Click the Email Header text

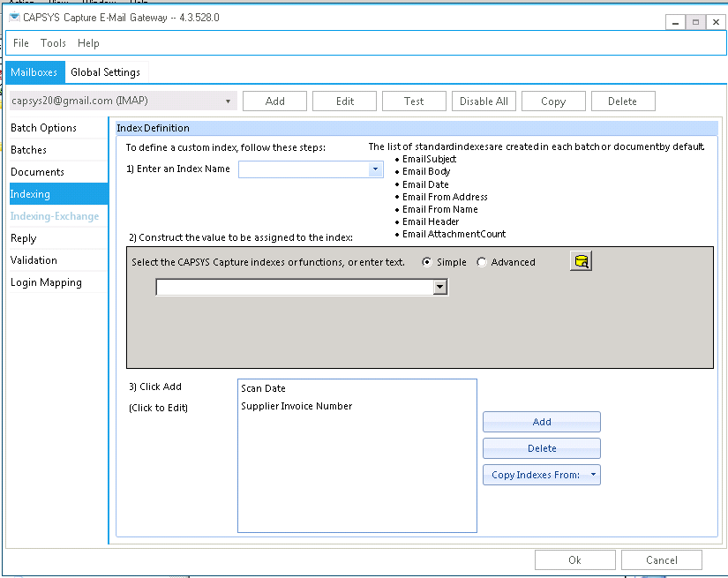[431, 221]
